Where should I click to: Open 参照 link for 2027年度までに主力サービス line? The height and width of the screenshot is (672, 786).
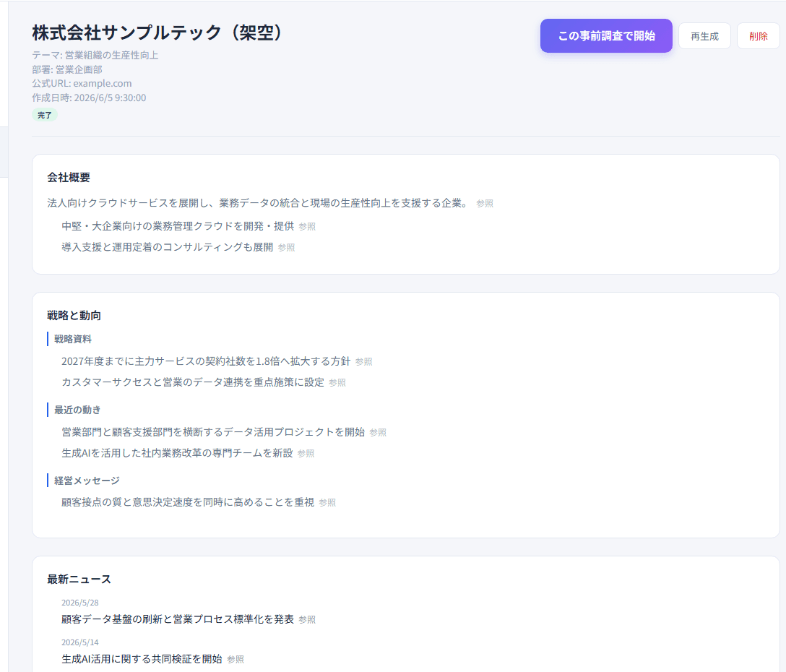[364, 361]
